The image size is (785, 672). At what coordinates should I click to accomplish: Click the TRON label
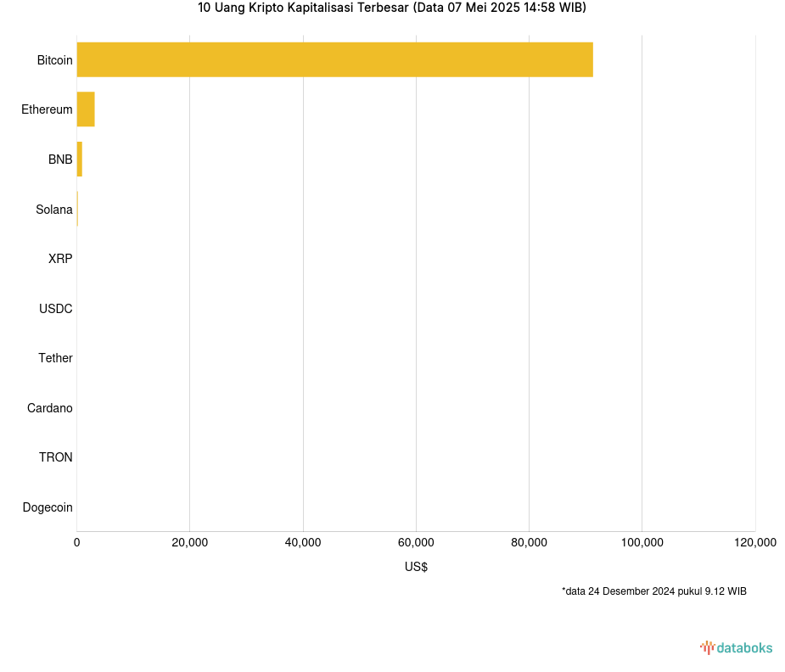point(56,457)
